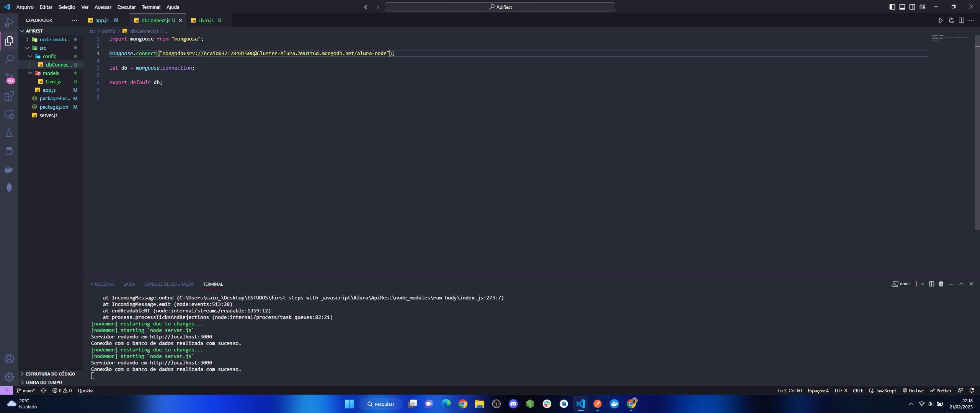
Task: Click Quokka in the status bar
Action: click(85, 390)
